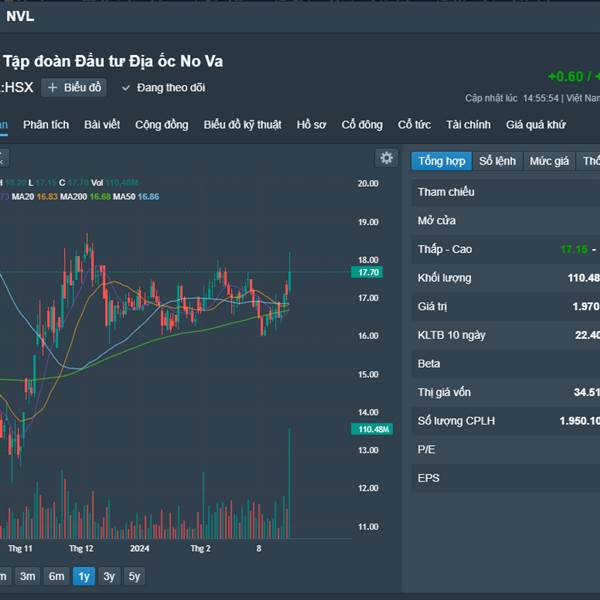The width and height of the screenshot is (600, 600).
Task: Set chart range to 3y
Action: pyautogui.click(x=109, y=576)
